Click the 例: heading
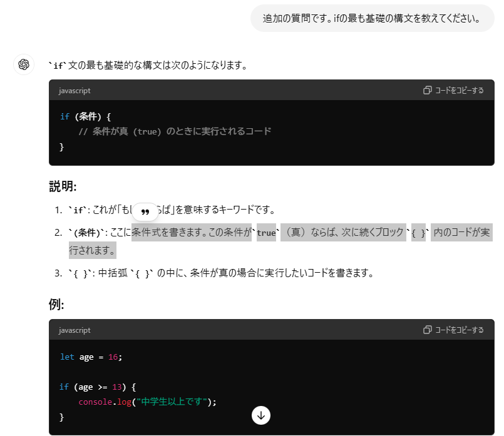 pos(56,304)
